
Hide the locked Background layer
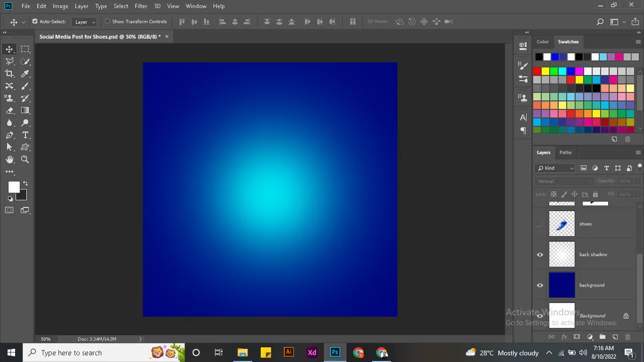pyautogui.click(x=540, y=316)
